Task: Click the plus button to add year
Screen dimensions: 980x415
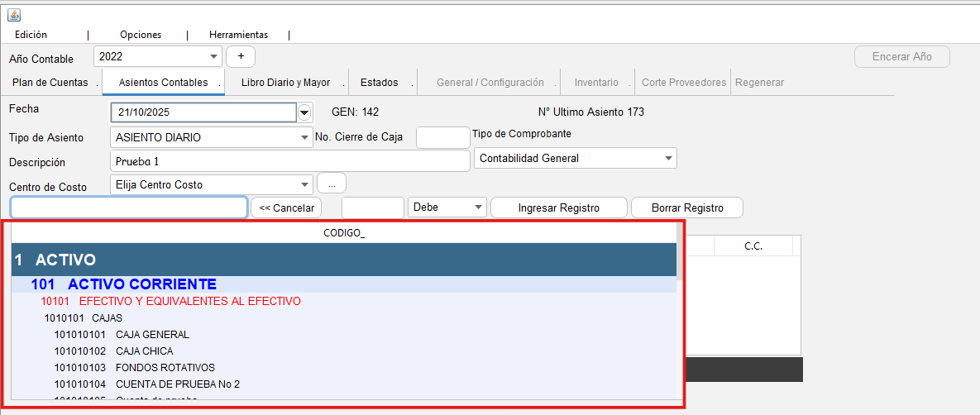Action: click(241, 56)
